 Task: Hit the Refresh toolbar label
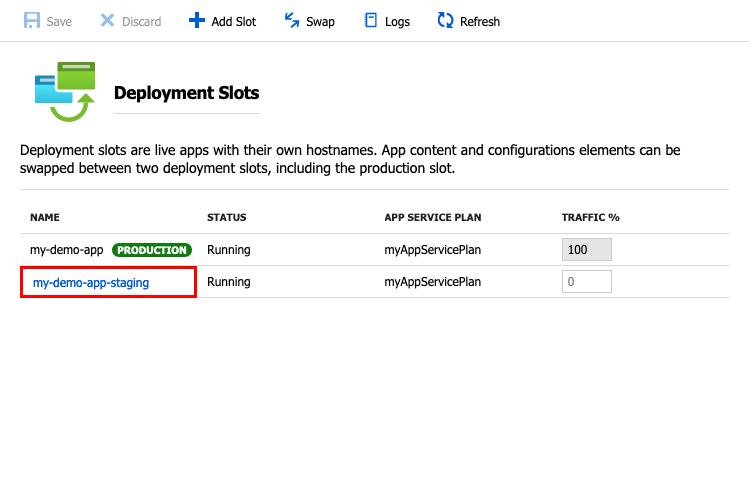pos(480,21)
